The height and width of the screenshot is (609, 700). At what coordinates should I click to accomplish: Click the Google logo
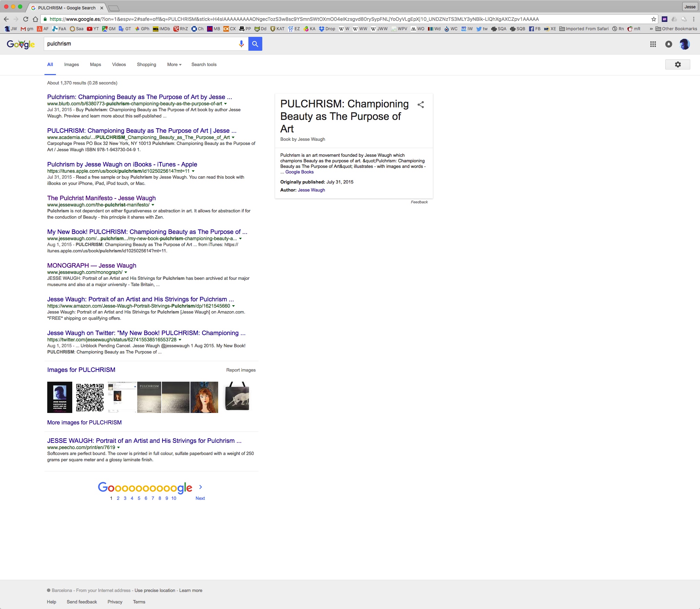[x=21, y=44]
